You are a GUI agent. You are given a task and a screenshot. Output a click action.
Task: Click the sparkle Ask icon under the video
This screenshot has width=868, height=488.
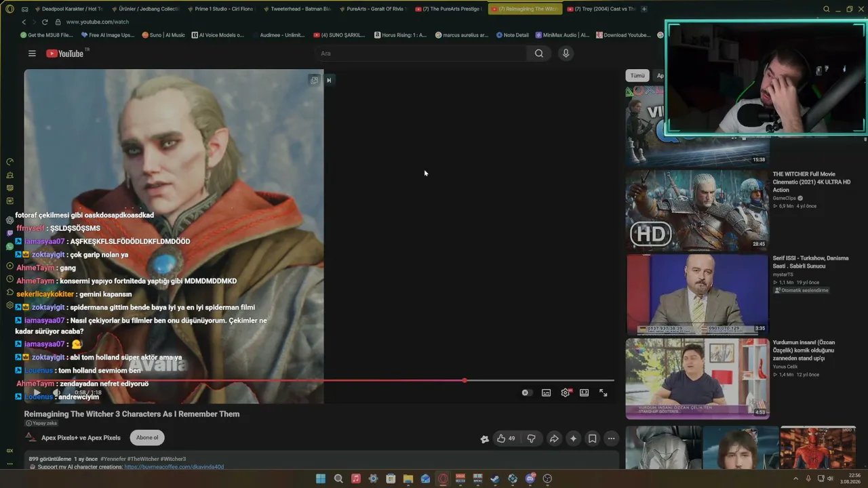click(x=573, y=439)
